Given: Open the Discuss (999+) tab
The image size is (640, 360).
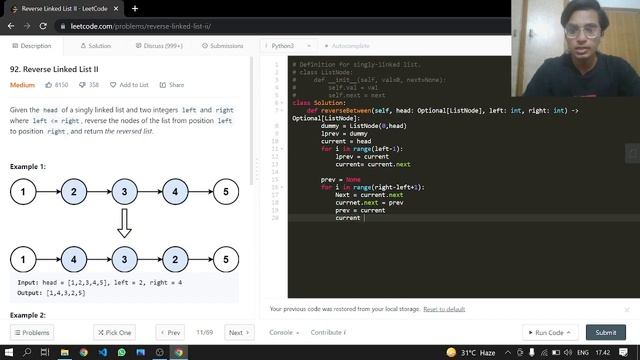Looking at the screenshot, I should coord(159,46).
